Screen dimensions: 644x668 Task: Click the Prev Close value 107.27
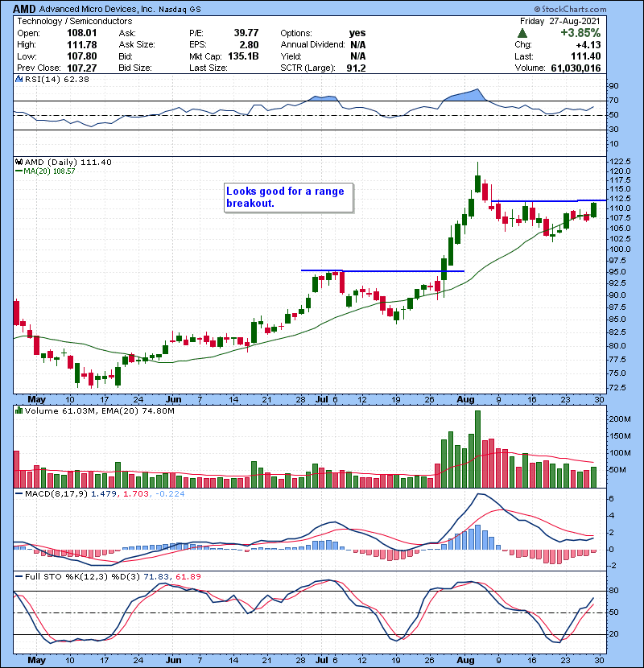point(82,68)
